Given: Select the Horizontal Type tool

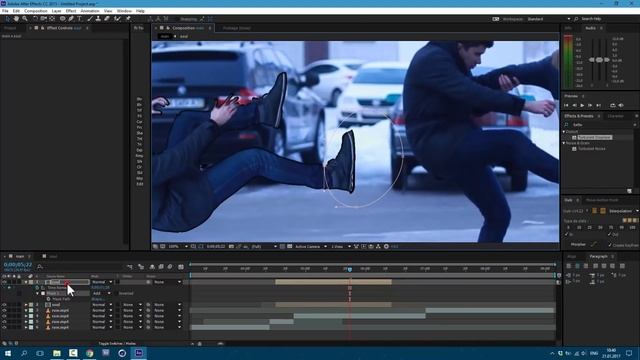Looking at the screenshot, I should (80, 19).
